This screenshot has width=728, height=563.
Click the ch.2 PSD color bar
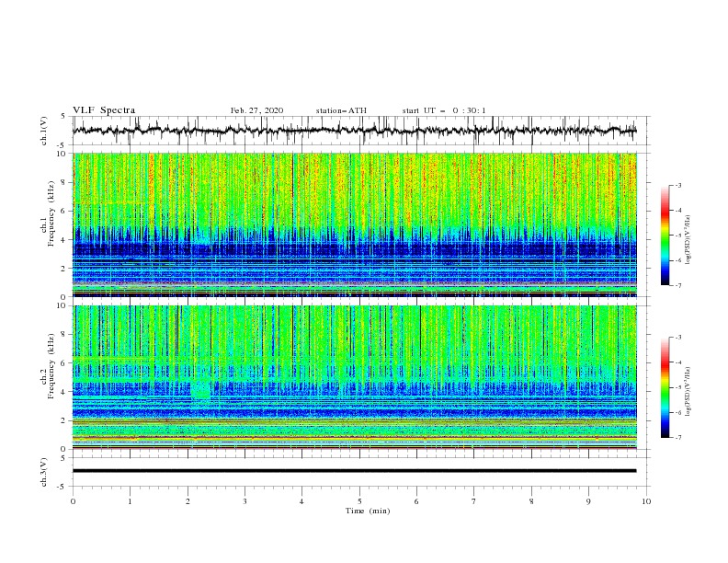pos(665,387)
